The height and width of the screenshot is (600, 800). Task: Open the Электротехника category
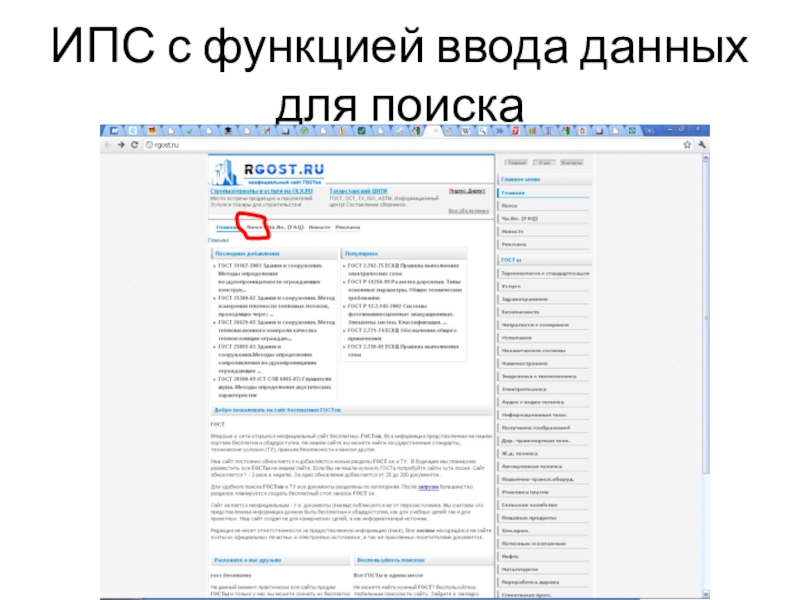[543, 389]
